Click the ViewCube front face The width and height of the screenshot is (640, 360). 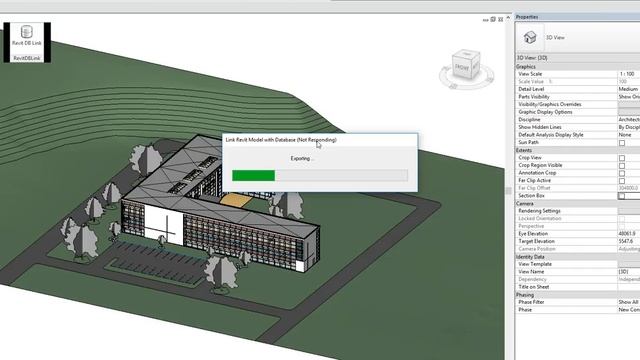pos(462,68)
